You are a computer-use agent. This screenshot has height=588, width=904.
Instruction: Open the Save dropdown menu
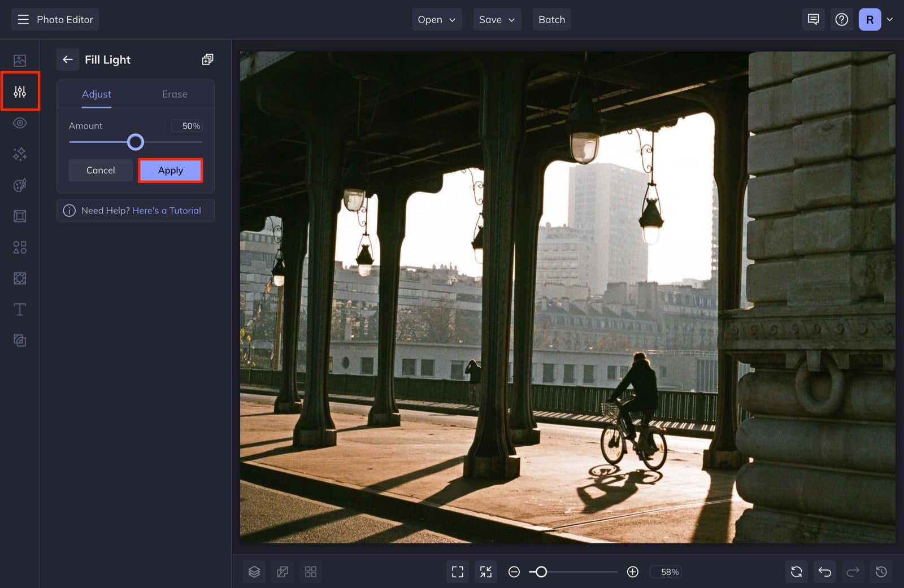point(497,19)
